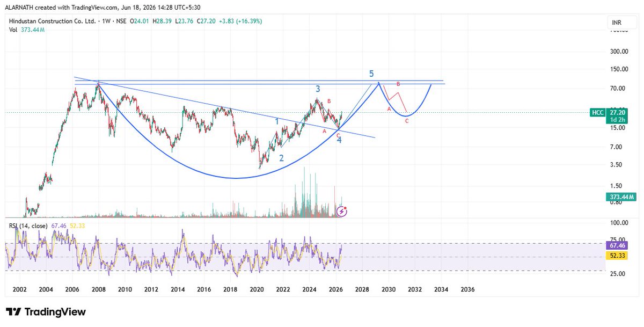
Task: Click the 25.00 RSI axis label
Action: [617, 274]
